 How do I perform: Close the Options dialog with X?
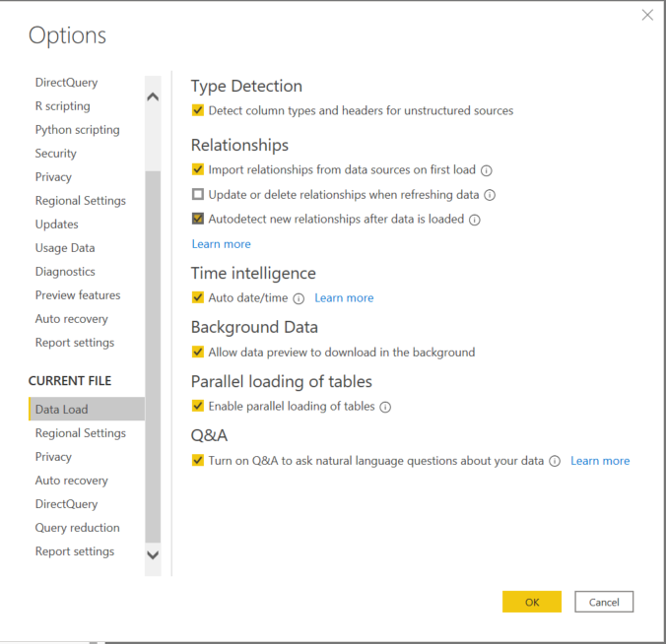647,16
